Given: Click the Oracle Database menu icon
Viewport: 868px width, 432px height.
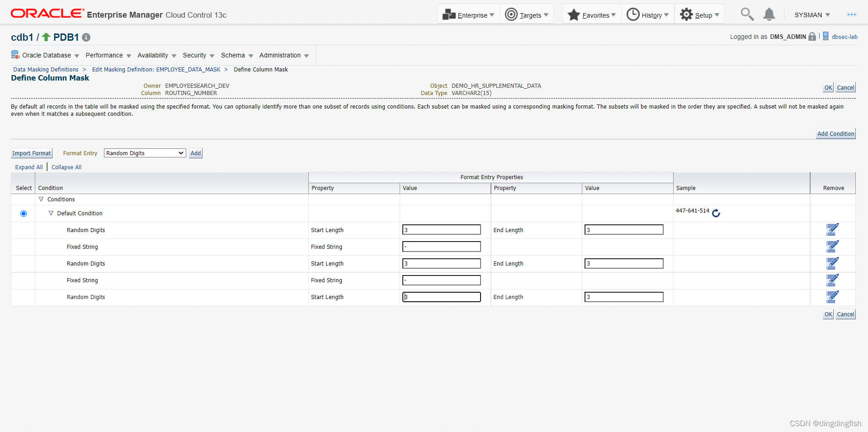Looking at the screenshot, I should pos(15,55).
